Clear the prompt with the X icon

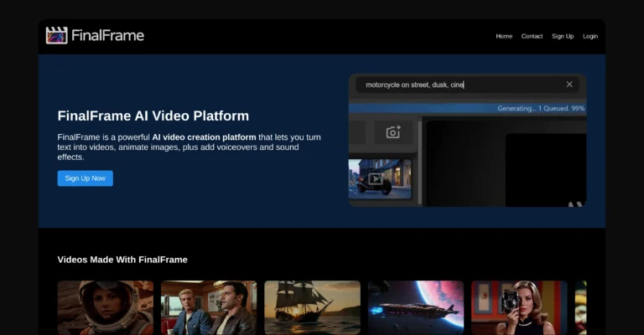click(569, 84)
